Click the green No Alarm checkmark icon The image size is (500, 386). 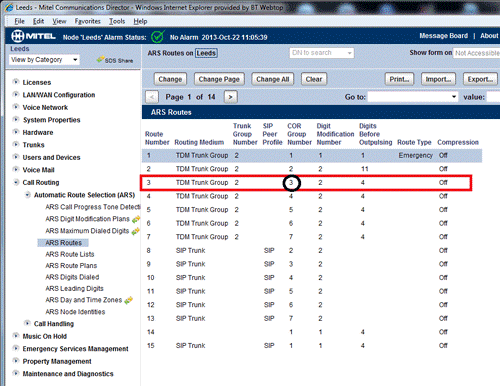(157, 36)
